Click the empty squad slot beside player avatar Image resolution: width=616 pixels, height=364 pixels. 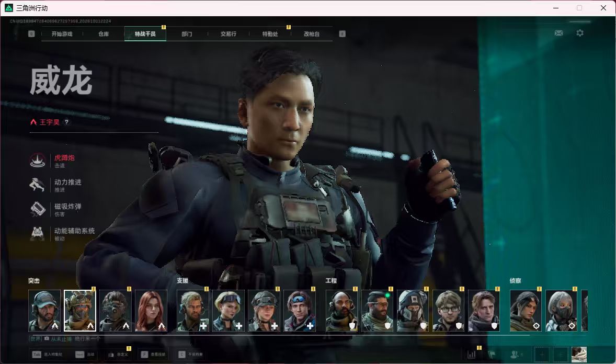click(x=561, y=355)
